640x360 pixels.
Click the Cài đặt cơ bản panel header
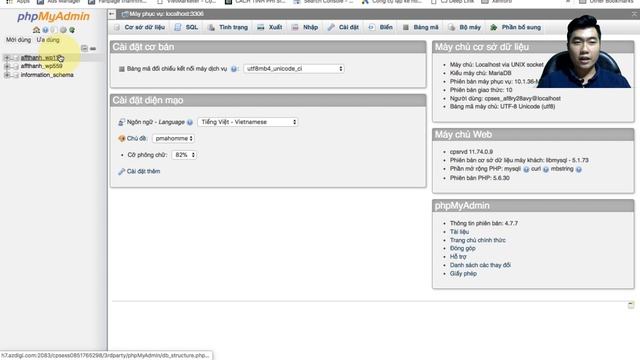coord(268,47)
